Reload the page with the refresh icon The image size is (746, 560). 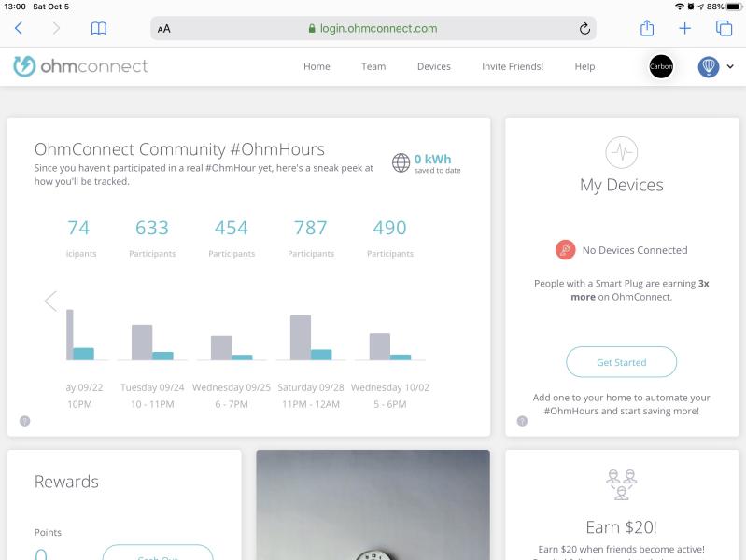click(x=584, y=29)
